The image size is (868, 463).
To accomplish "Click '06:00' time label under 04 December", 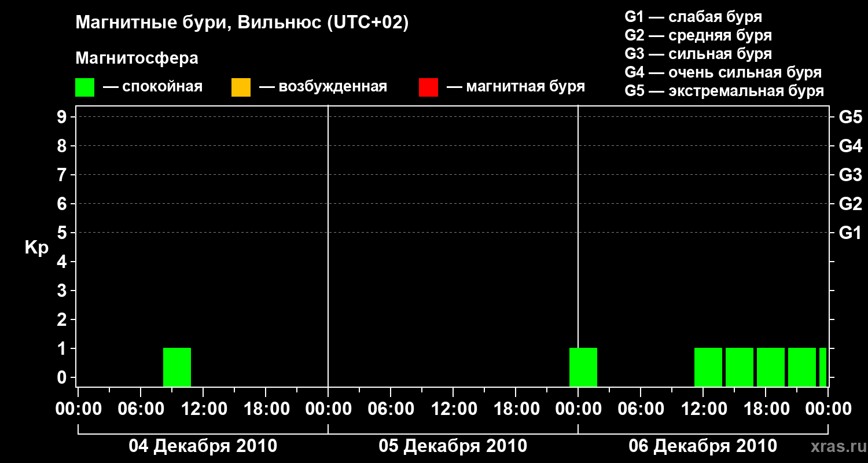I will tap(141, 409).
